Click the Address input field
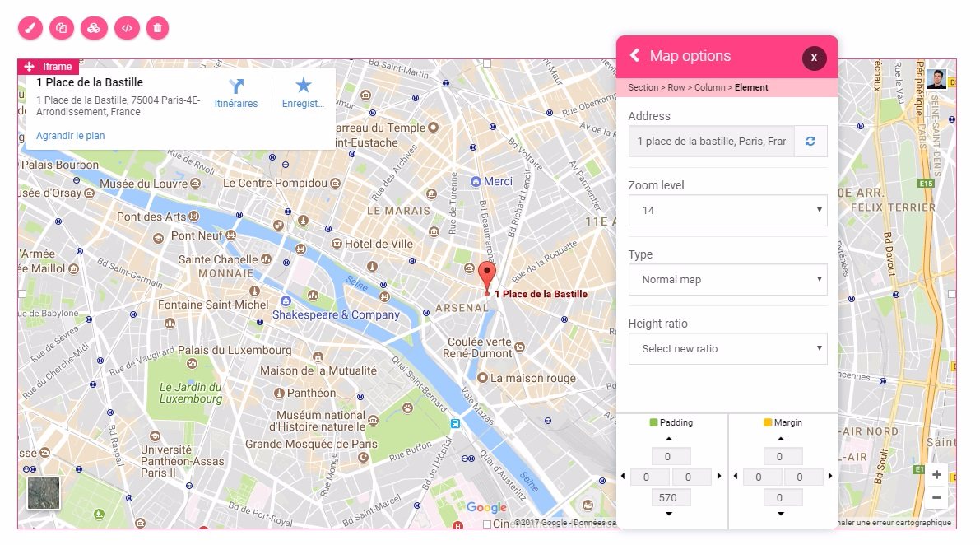Viewport: 980px width, 545px height. 711,142
